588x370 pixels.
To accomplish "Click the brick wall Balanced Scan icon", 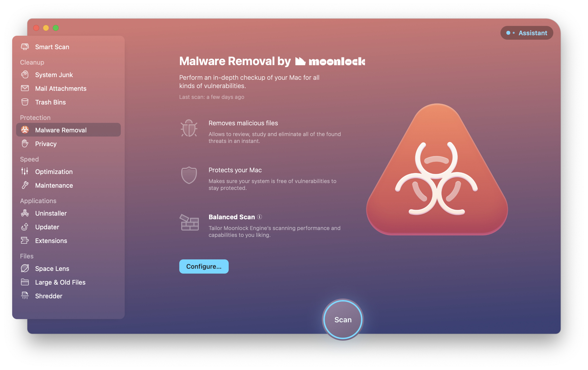I will click(x=189, y=222).
